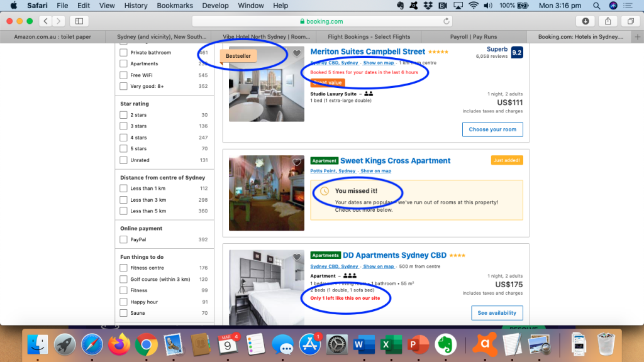Click the Choose your room button
Viewport: 644px width, 362px height.
tap(492, 129)
